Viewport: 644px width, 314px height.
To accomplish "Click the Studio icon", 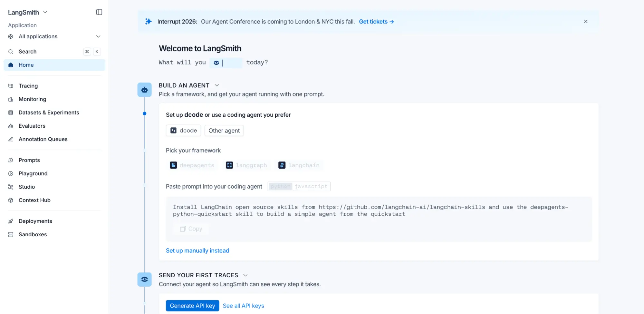I will [11, 187].
